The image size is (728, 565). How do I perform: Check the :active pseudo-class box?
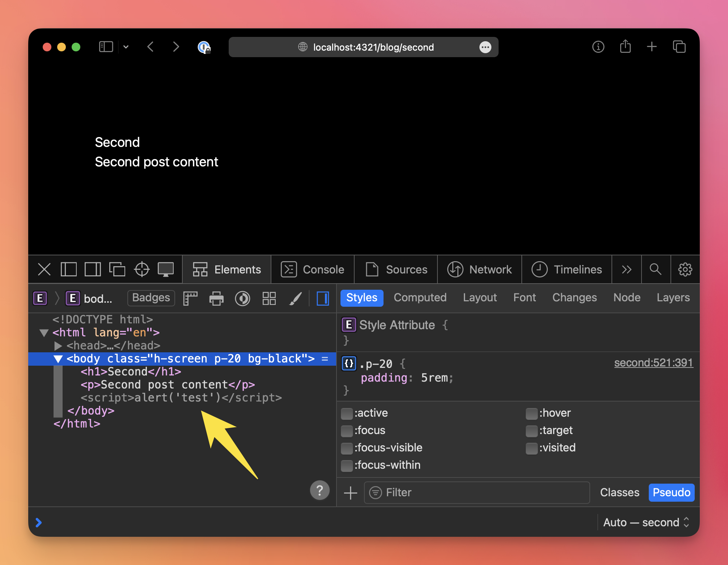coord(347,413)
